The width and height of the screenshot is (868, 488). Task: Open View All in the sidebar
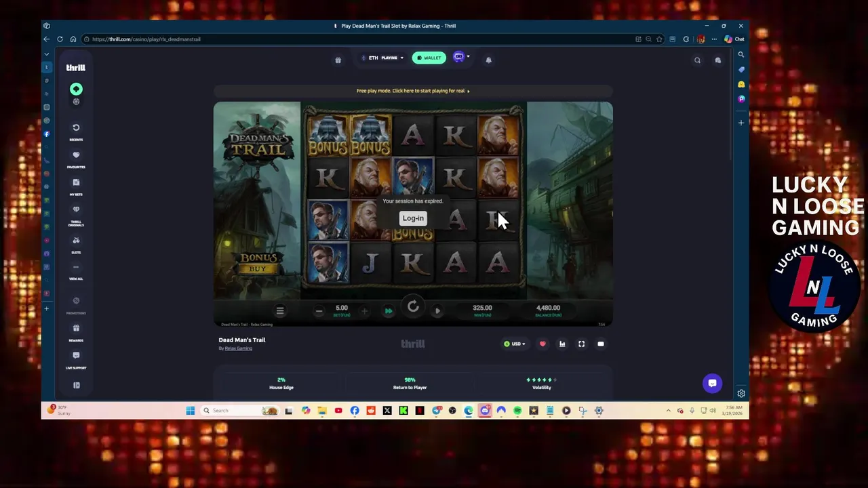point(76,271)
